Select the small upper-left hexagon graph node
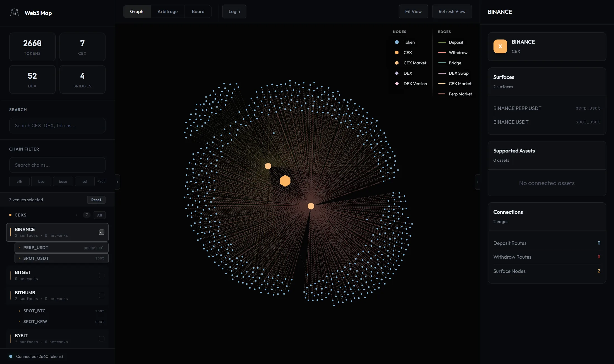The image size is (614, 364). 268,166
